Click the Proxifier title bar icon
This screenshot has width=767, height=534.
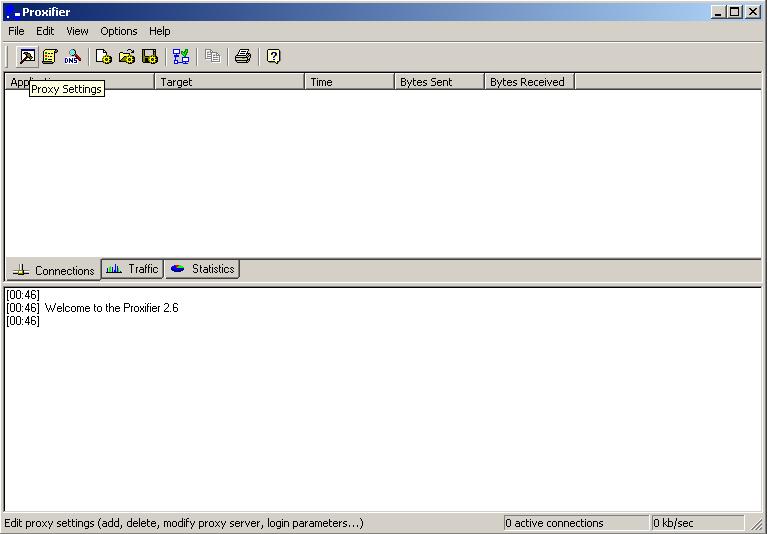click(13, 12)
